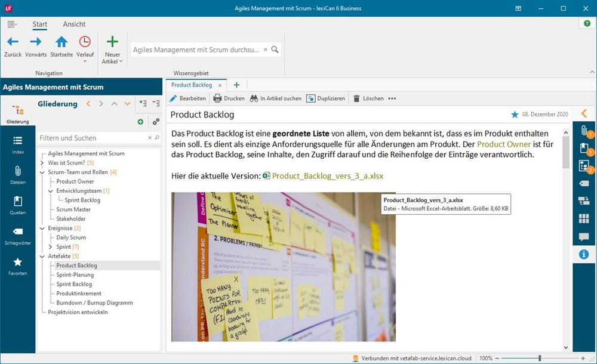
Task: Open the Product_Backlog_vers_3_a.xlsx file link
Action: [327, 176]
